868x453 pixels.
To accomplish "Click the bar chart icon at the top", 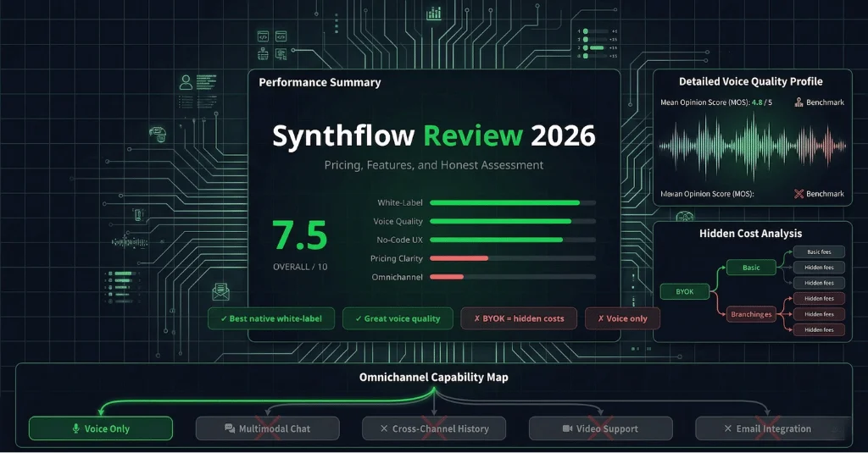I will pos(434,14).
